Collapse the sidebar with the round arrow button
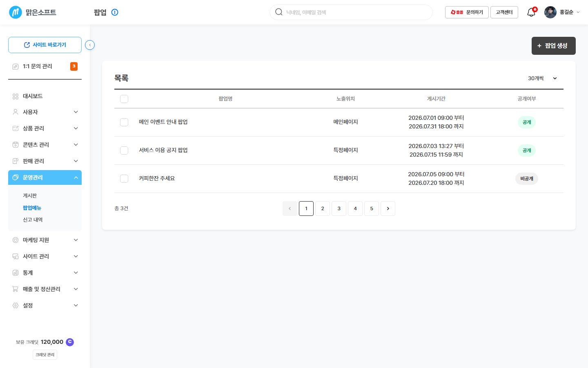 (90, 45)
